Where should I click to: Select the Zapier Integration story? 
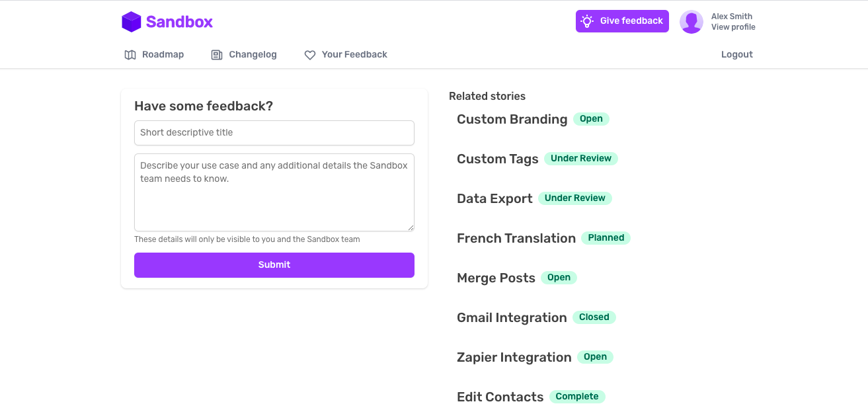[x=514, y=358]
